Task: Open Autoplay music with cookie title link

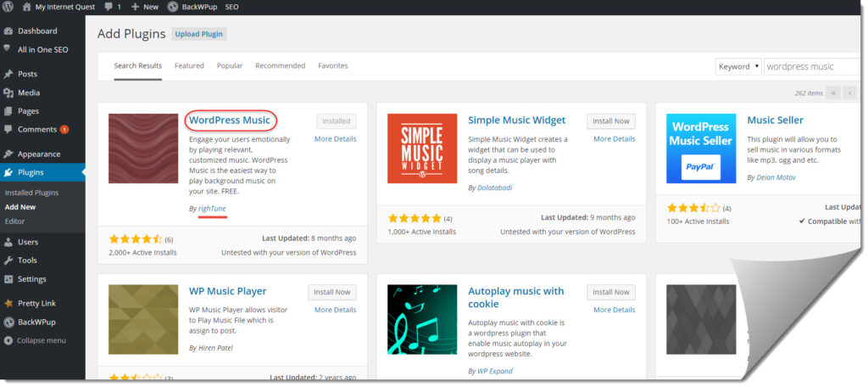Action: (516, 297)
